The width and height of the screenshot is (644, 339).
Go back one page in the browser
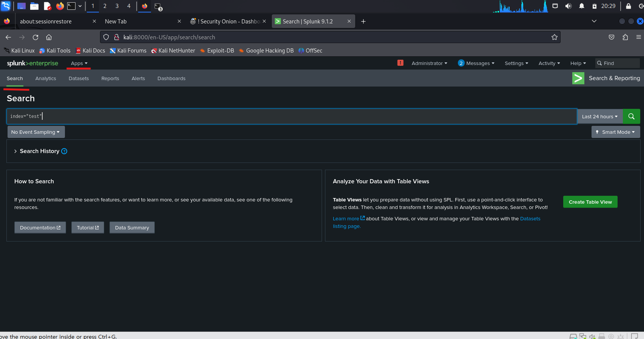click(8, 37)
